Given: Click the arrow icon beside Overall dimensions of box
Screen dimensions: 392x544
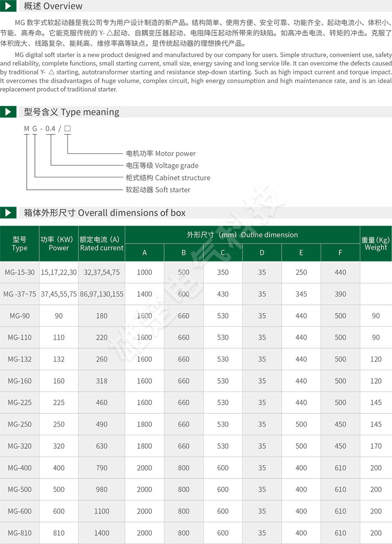Looking at the screenshot, I should pos(8,213).
